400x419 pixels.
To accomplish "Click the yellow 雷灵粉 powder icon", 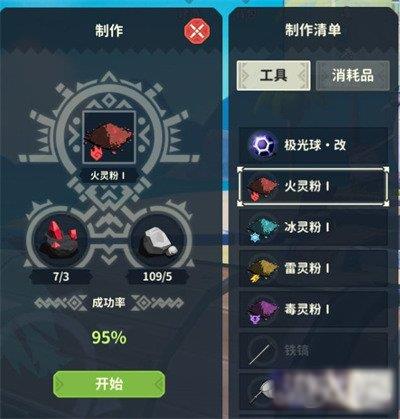I will point(263,270).
